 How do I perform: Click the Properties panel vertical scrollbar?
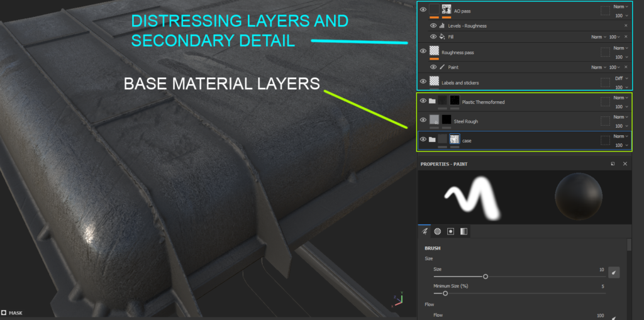click(629, 245)
